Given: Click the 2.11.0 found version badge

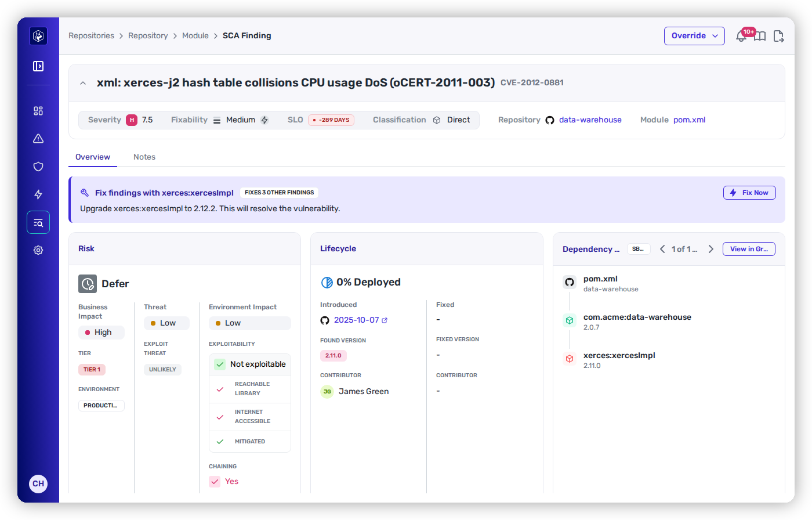Looking at the screenshot, I should point(333,356).
